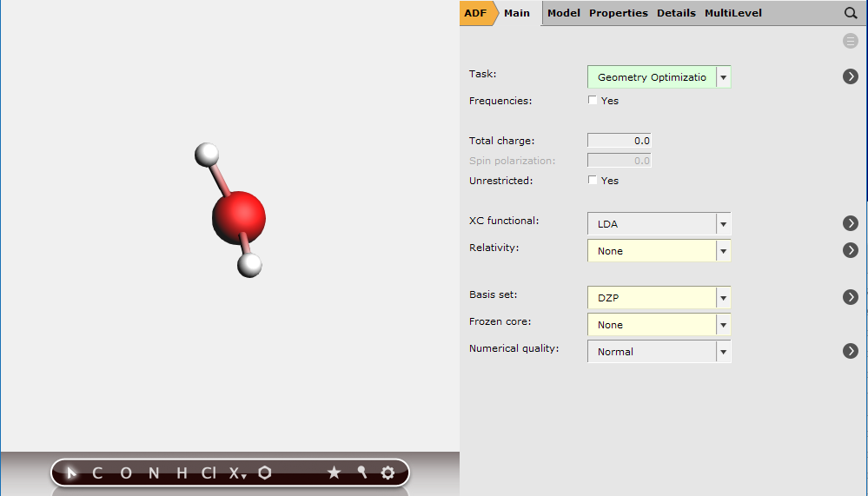Choose the Oxygen atom tool
Viewport: 868px width, 496px height.
(x=126, y=473)
